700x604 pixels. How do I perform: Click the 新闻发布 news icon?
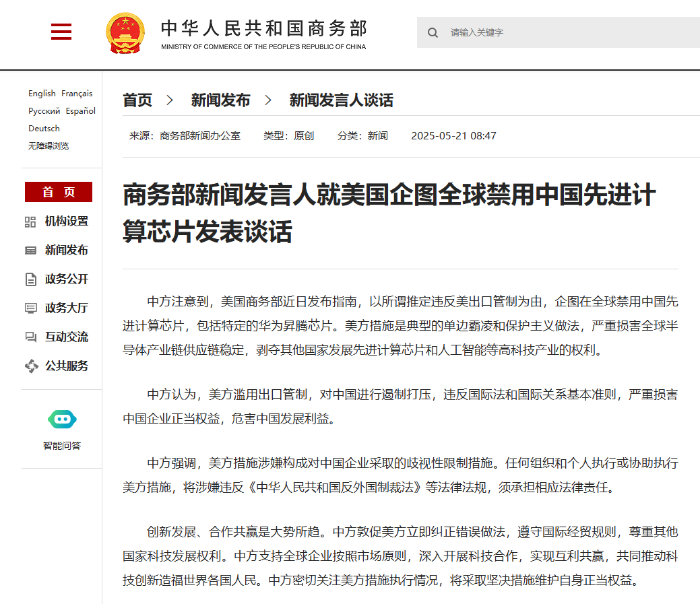(x=30, y=250)
